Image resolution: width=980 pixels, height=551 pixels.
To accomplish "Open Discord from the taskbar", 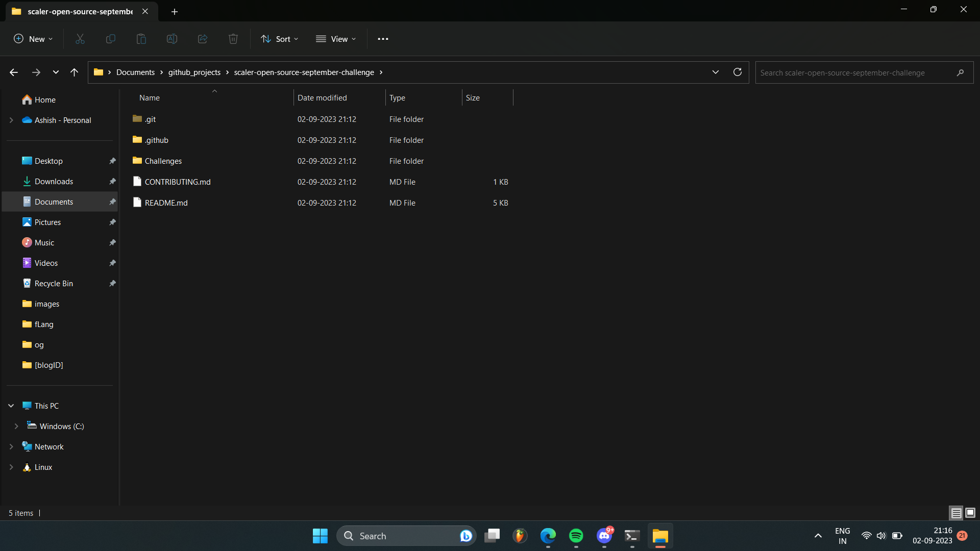I will pos(604,536).
